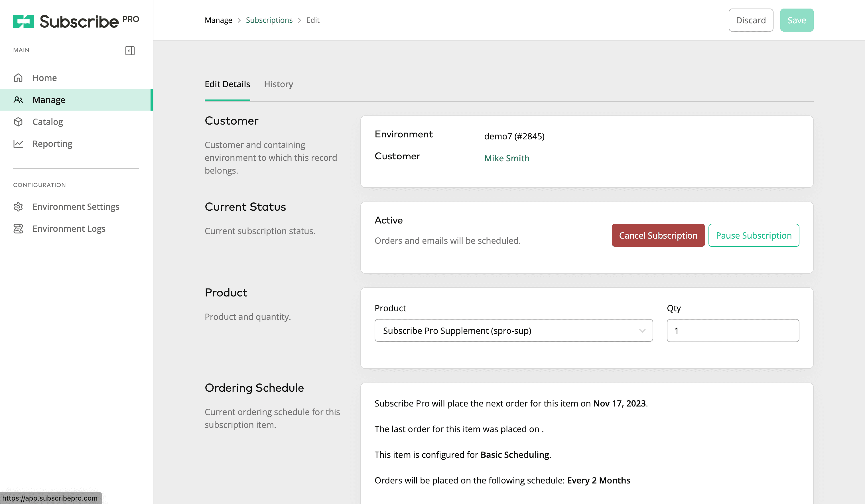Click the Environment Settings gear icon
This screenshot has height=504, width=865.
click(x=18, y=207)
